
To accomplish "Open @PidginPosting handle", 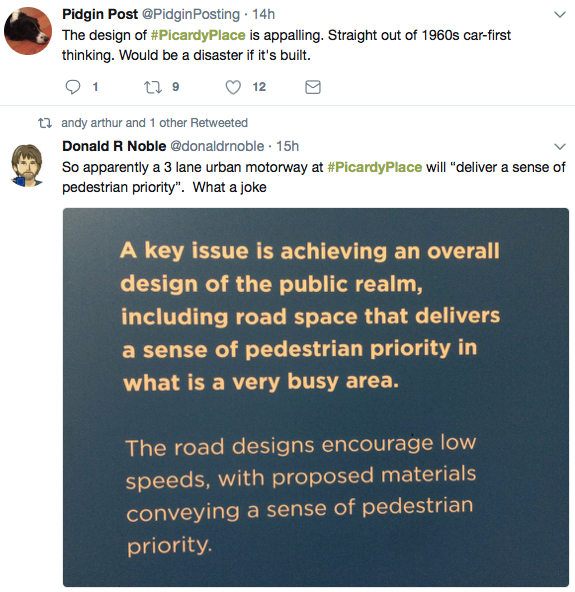I will [191, 14].
